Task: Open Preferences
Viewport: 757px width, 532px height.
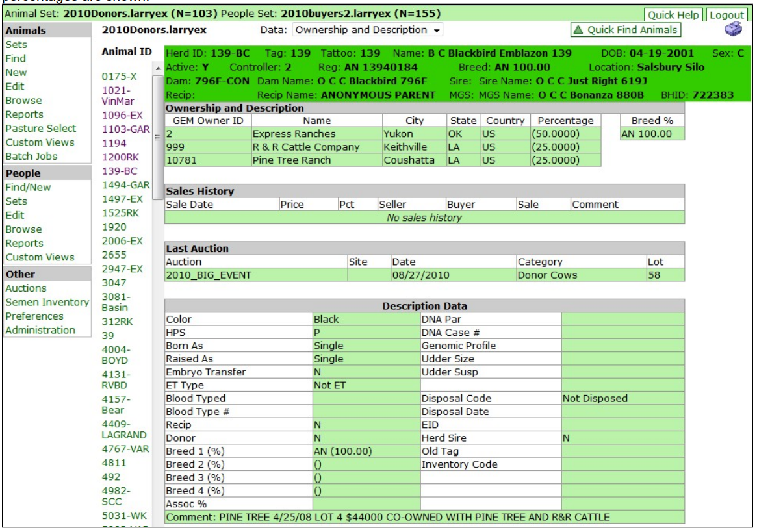Action: click(x=34, y=316)
